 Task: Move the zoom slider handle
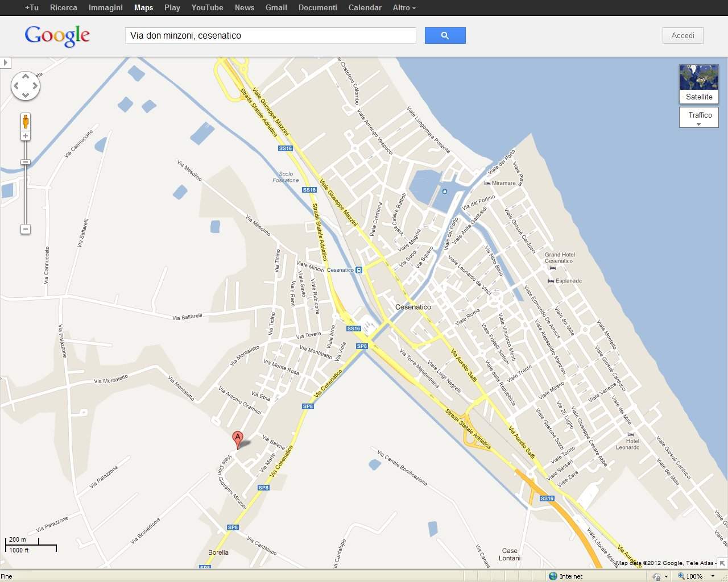(26, 162)
